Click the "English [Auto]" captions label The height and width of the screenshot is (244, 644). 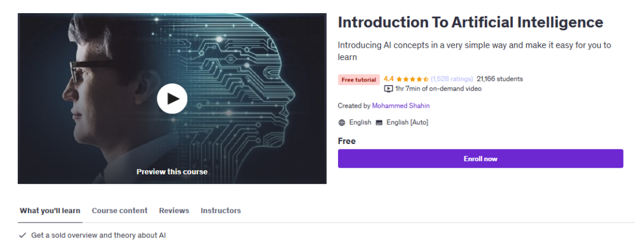(407, 123)
